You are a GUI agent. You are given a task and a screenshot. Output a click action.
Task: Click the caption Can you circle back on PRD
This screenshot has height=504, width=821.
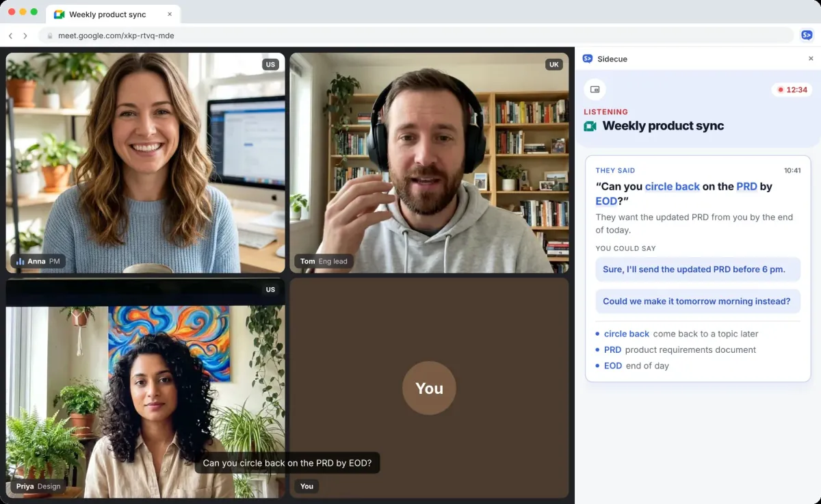[x=287, y=463]
